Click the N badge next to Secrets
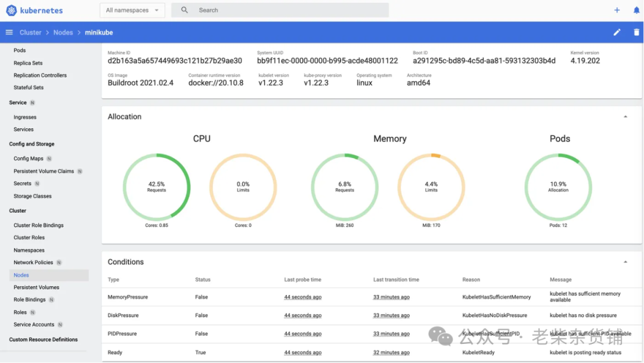The width and height of the screenshot is (644, 363). pyautogui.click(x=37, y=184)
